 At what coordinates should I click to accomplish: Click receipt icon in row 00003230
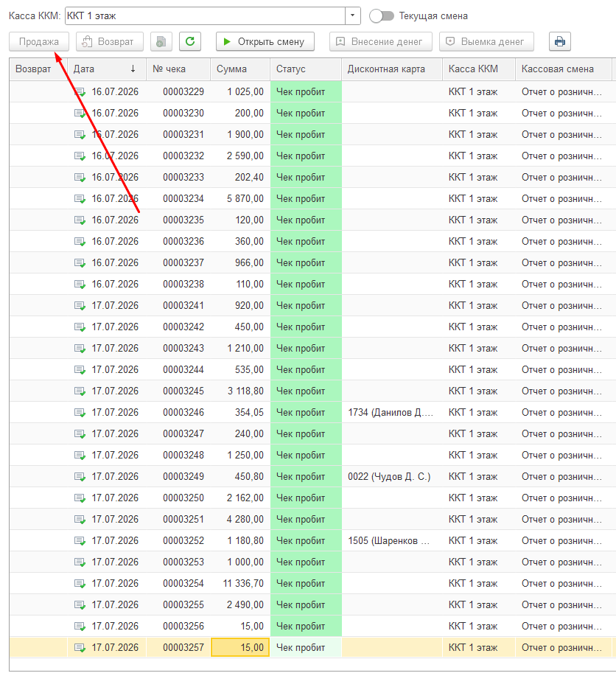click(x=80, y=114)
